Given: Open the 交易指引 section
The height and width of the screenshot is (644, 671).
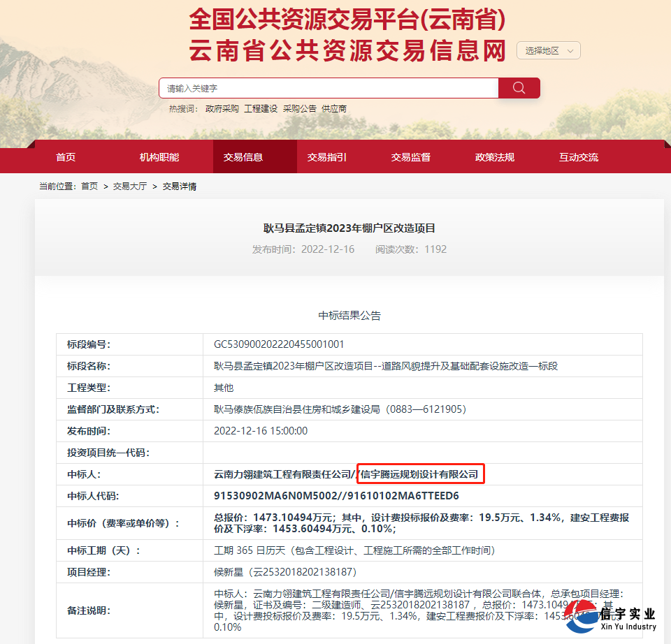Looking at the screenshot, I should 326,157.
